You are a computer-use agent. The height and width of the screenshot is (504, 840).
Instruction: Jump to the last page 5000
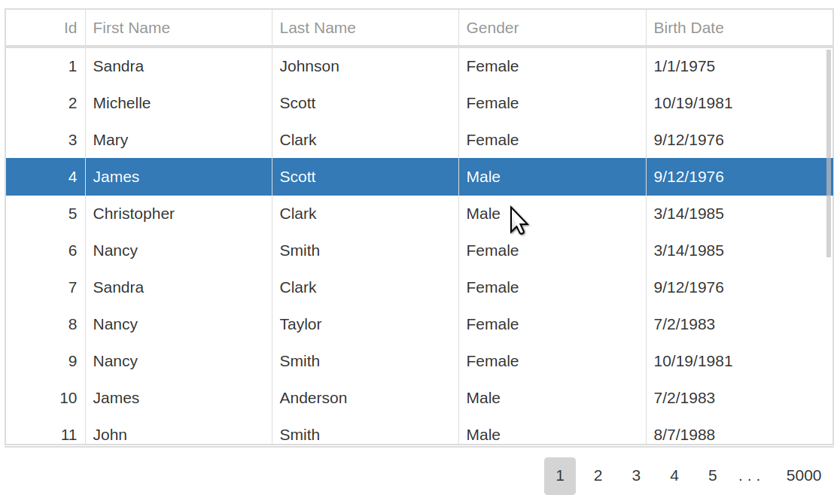coord(804,475)
